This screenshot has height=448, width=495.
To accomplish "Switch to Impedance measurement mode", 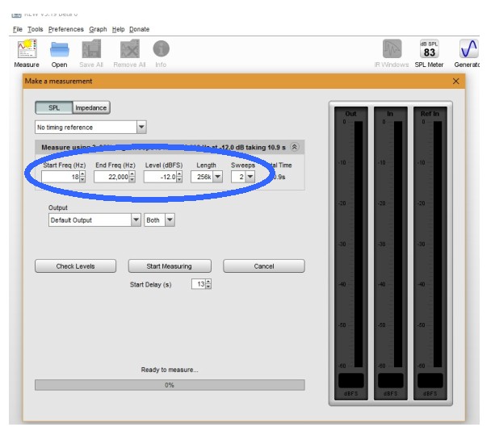I will pos(90,107).
